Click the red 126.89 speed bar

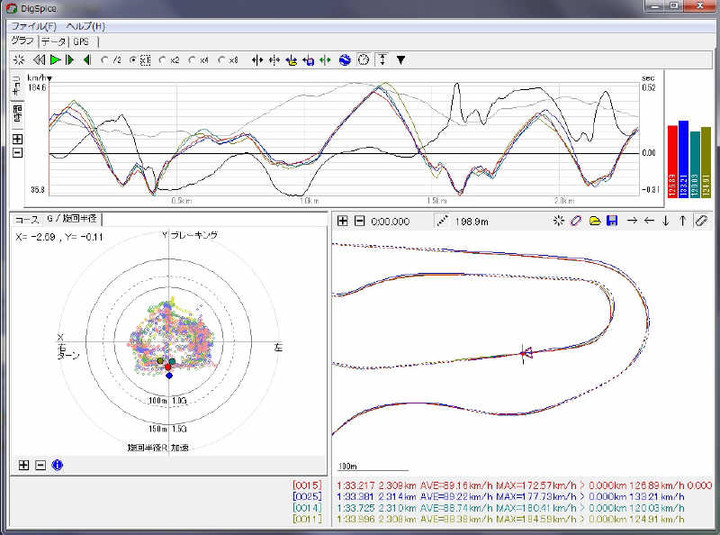[x=673, y=162]
